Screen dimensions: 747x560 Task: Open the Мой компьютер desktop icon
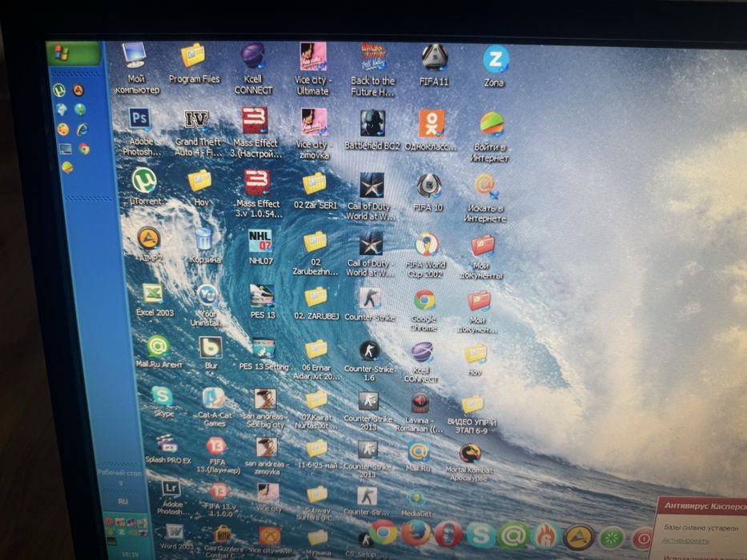coord(136,68)
